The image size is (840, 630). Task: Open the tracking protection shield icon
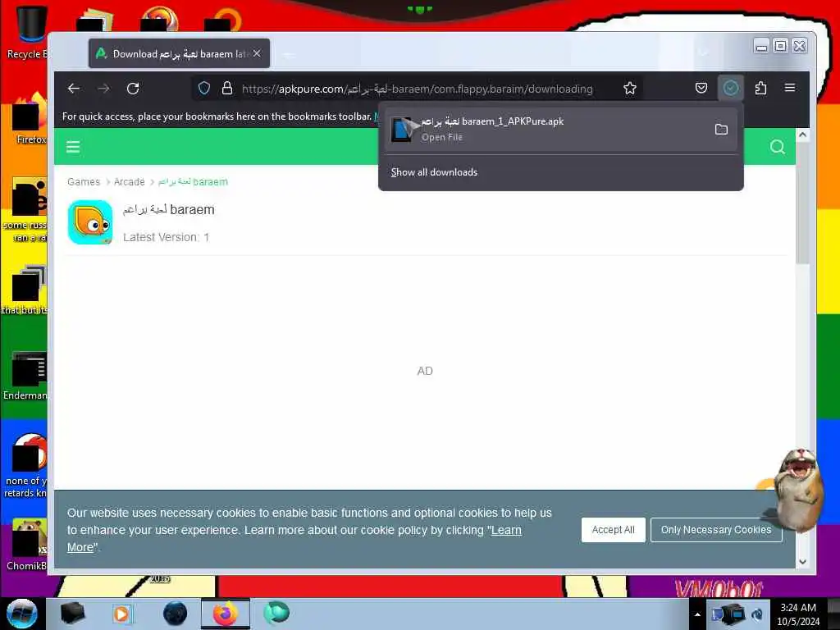point(204,89)
